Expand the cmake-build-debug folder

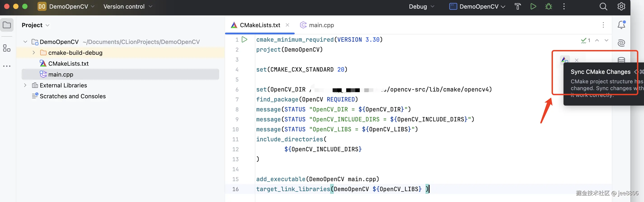tap(34, 53)
